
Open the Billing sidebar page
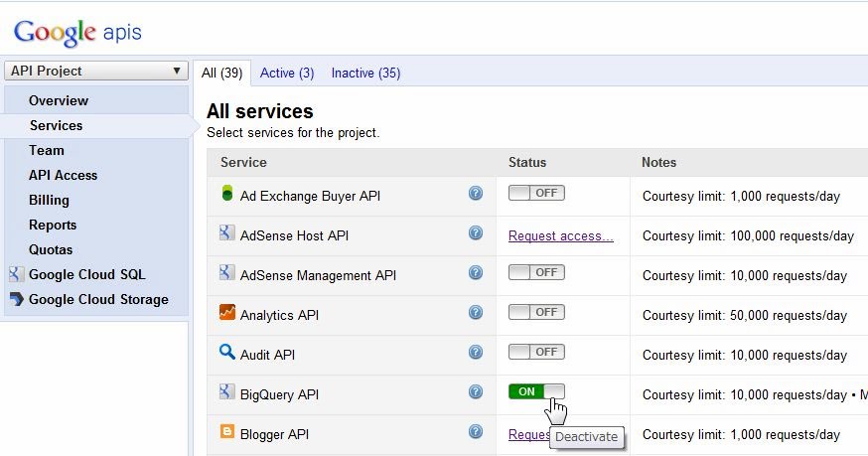[x=49, y=200]
